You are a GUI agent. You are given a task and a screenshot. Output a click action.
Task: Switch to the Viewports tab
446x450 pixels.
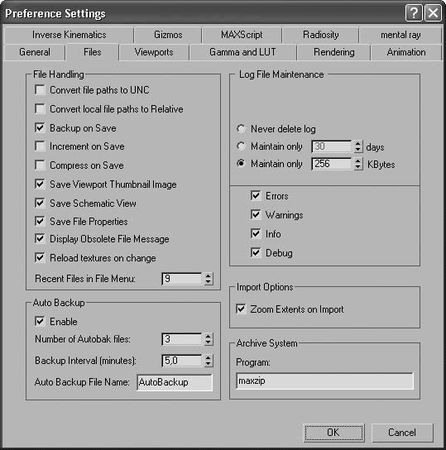[x=154, y=52]
